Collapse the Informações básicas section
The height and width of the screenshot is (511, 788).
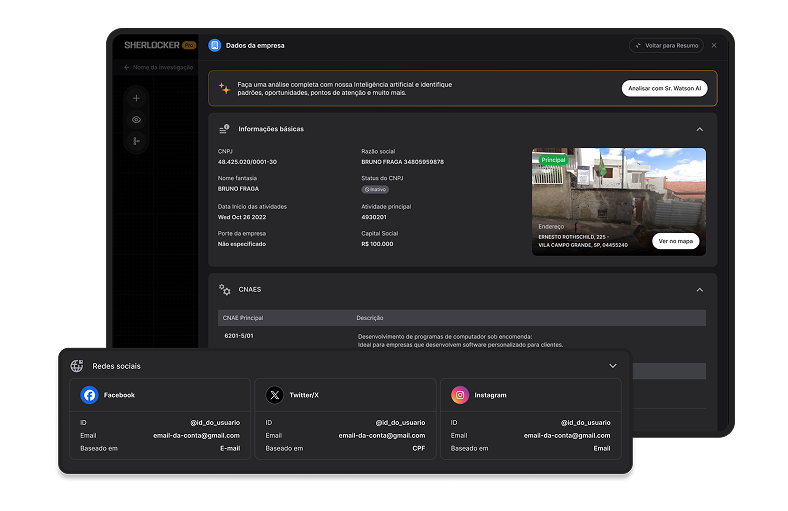[x=699, y=129]
